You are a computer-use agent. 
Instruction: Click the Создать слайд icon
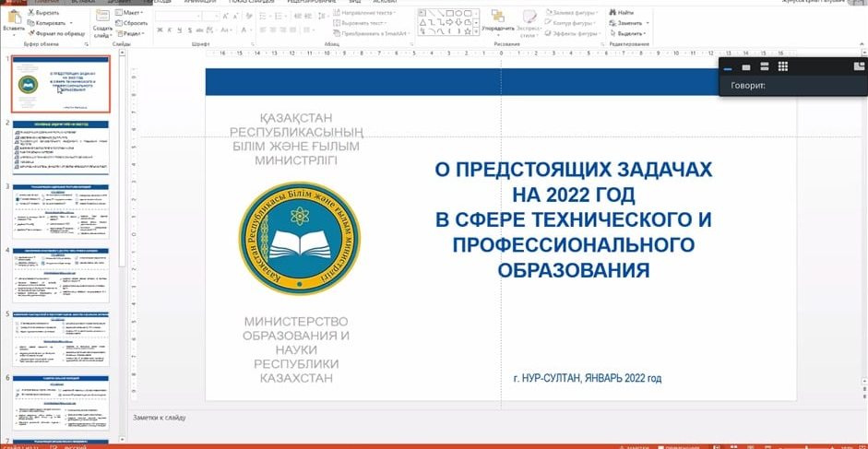(102, 16)
